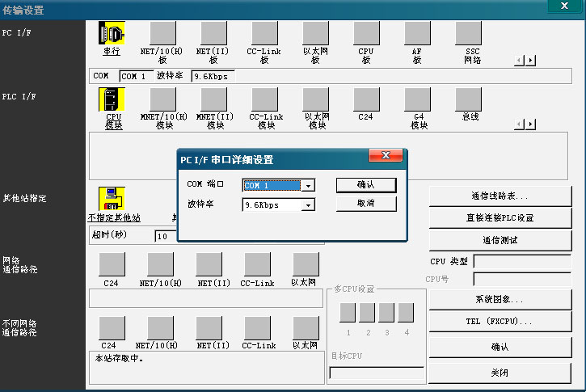Click the 以太网 icon under 网络通信路径
This screenshot has width=586, height=392.
pos(305,265)
